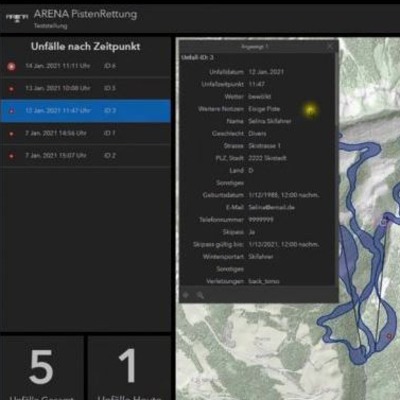Click the accident marker icon for ID 6

pyautogui.click(x=11, y=66)
